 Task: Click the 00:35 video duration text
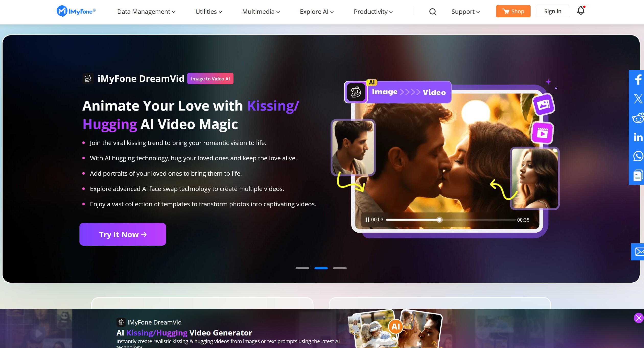pyautogui.click(x=523, y=220)
